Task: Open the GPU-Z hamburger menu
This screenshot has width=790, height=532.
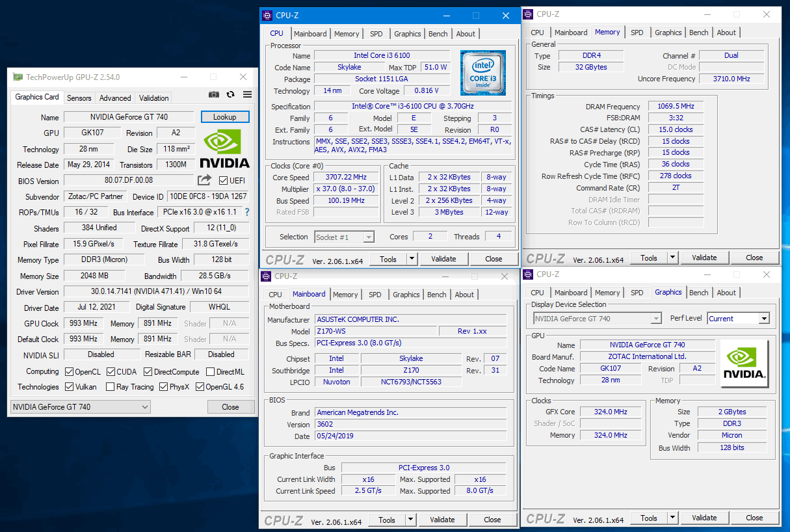Action: pos(248,94)
